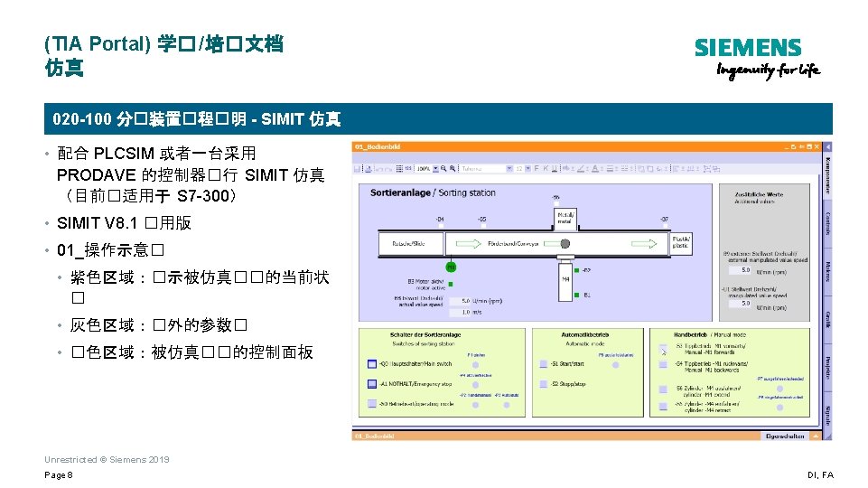Expand the Eigenschaften panel arrow
868x488 pixels.
click(815, 436)
